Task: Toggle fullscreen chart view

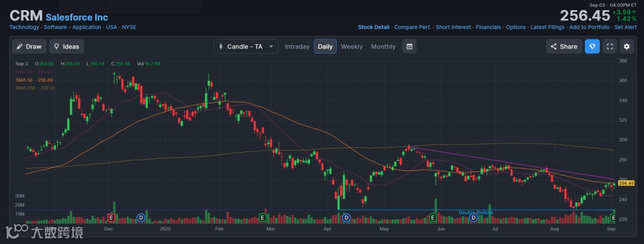Action: [x=610, y=47]
